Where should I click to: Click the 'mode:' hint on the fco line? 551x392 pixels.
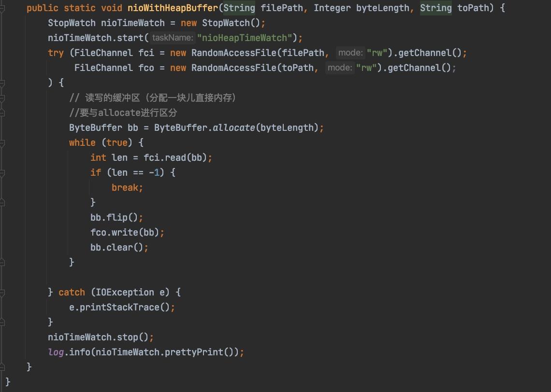pos(340,68)
